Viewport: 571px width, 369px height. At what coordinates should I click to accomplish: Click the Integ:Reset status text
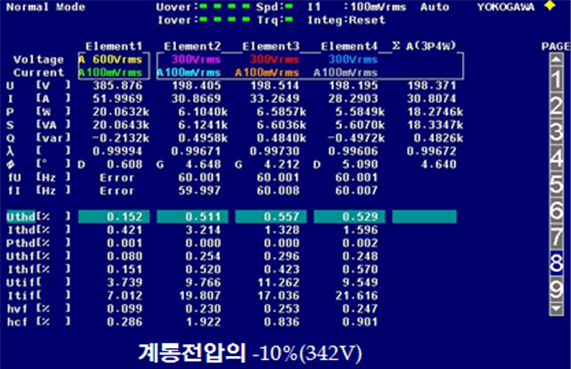pyautogui.click(x=346, y=20)
